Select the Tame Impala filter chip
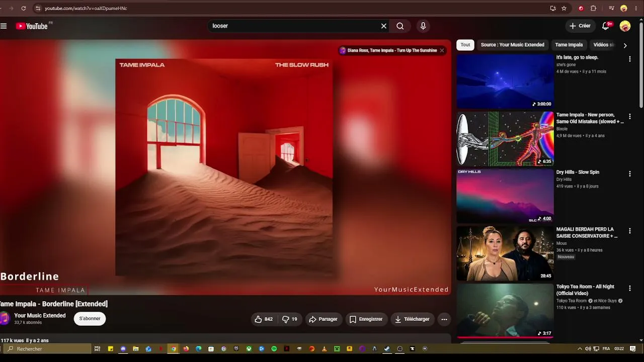This screenshot has width=644, height=362. [x=569, y=45]
